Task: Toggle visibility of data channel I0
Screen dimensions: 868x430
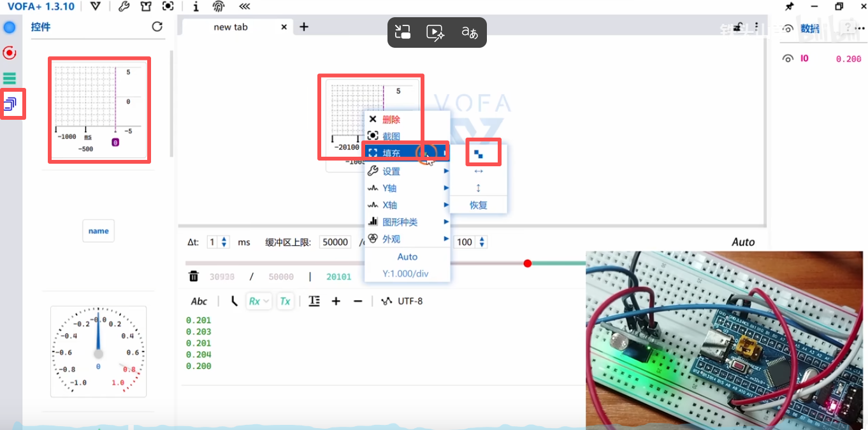Action: tap(788, 59)
